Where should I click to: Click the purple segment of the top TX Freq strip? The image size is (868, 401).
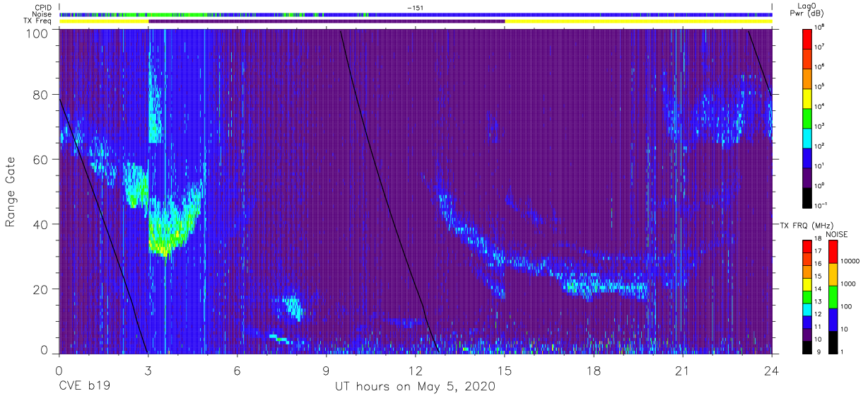pyautogui.click(x=327, y=21)
